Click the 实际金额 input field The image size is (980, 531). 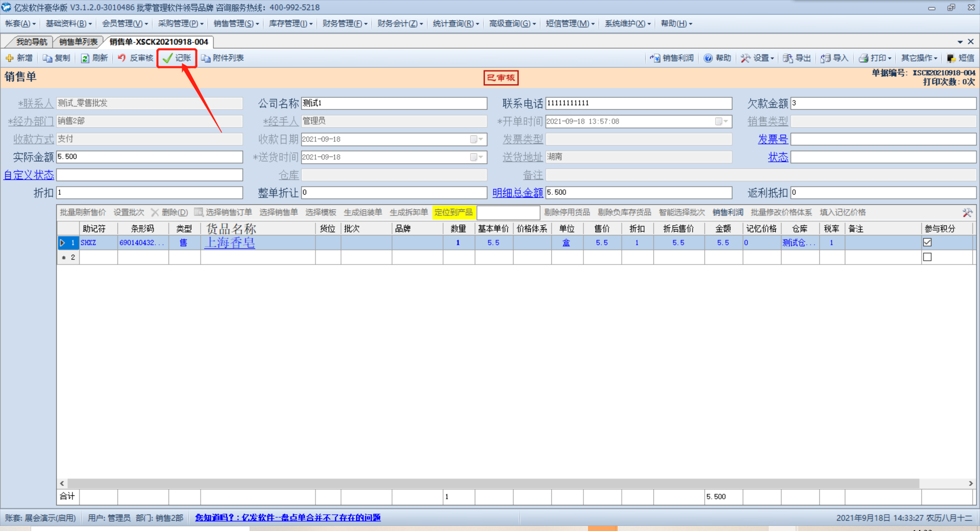click(150, 157)
